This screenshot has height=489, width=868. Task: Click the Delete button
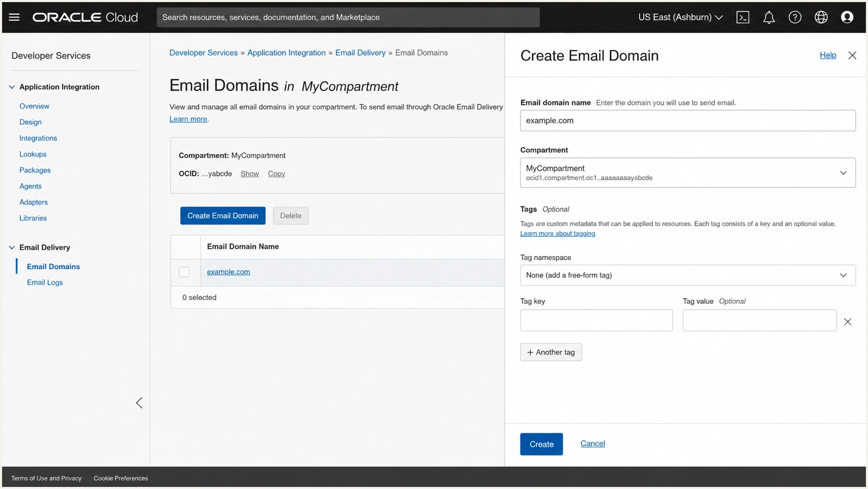(291, 216)
